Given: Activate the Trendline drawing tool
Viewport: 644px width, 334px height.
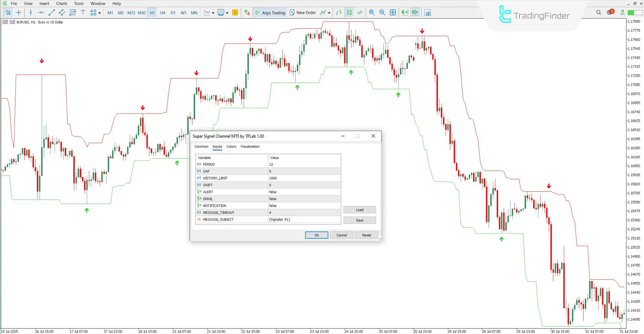Looking at the screenshot, I should point(51,12).
